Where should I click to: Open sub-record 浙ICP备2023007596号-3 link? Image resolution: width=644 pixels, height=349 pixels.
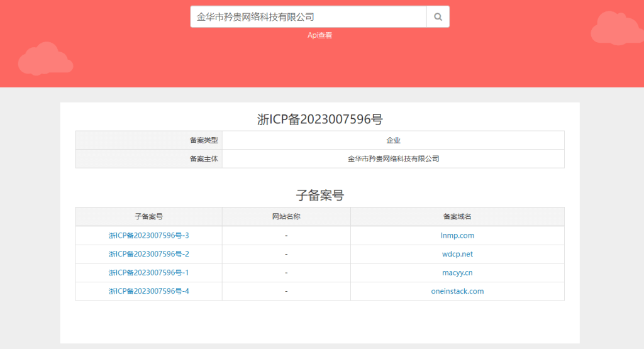tap(148, 235)
